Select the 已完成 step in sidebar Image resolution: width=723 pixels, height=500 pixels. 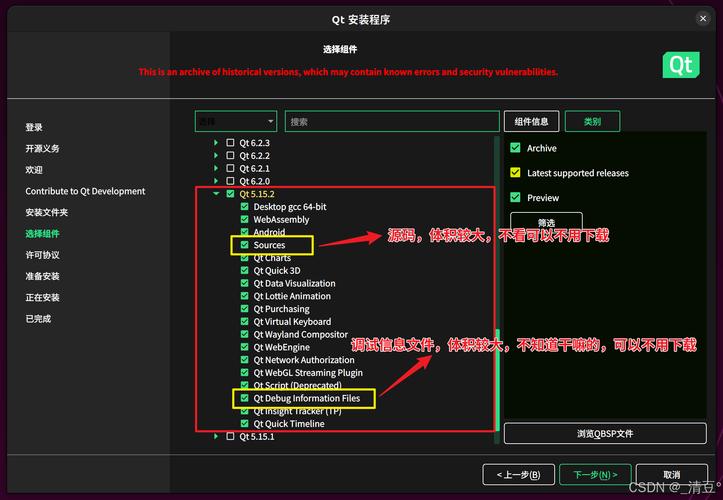tap(38, 318)
